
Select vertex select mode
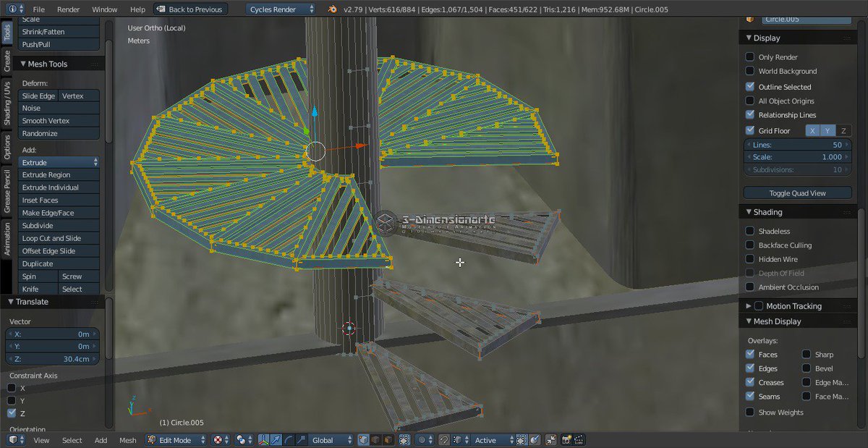(x=363, y=440)
